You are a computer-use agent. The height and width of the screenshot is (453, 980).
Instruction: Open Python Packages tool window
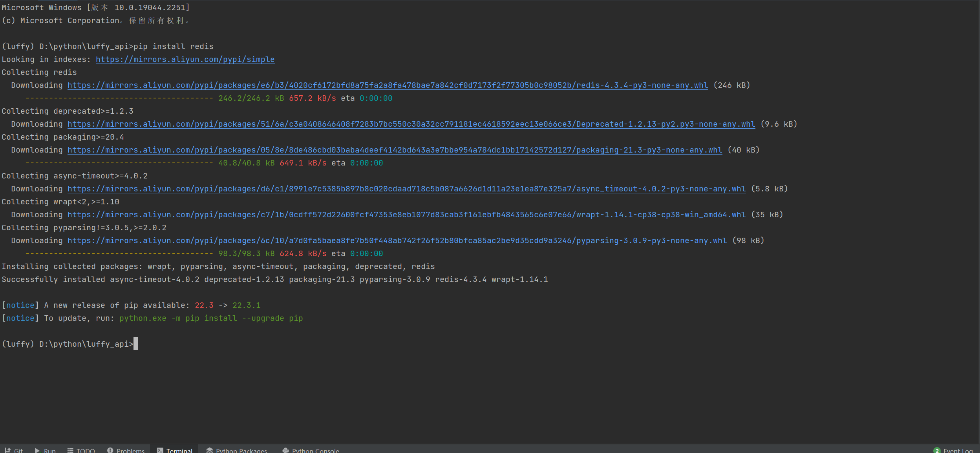pyautogui.click(x=237, y=450)
